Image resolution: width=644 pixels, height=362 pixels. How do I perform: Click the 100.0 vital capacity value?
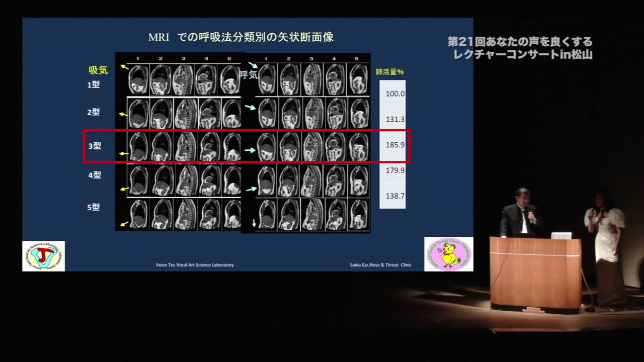395,94
